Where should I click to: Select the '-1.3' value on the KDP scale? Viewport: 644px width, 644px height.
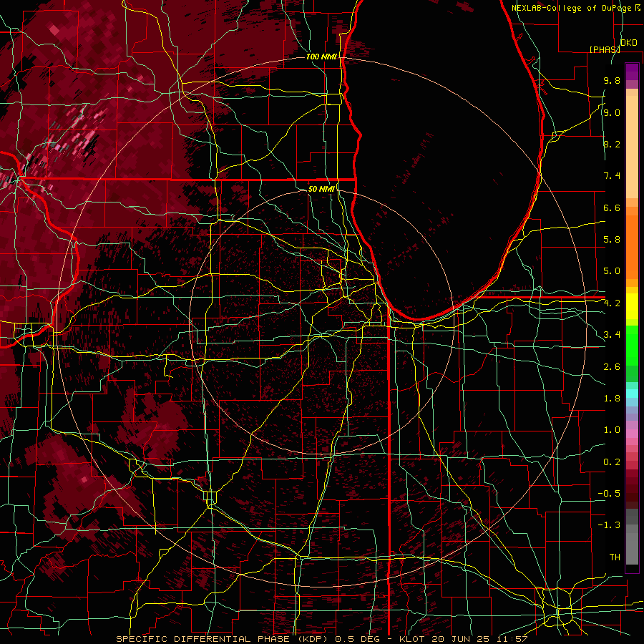pyautogui.click(x=609, y=525)
